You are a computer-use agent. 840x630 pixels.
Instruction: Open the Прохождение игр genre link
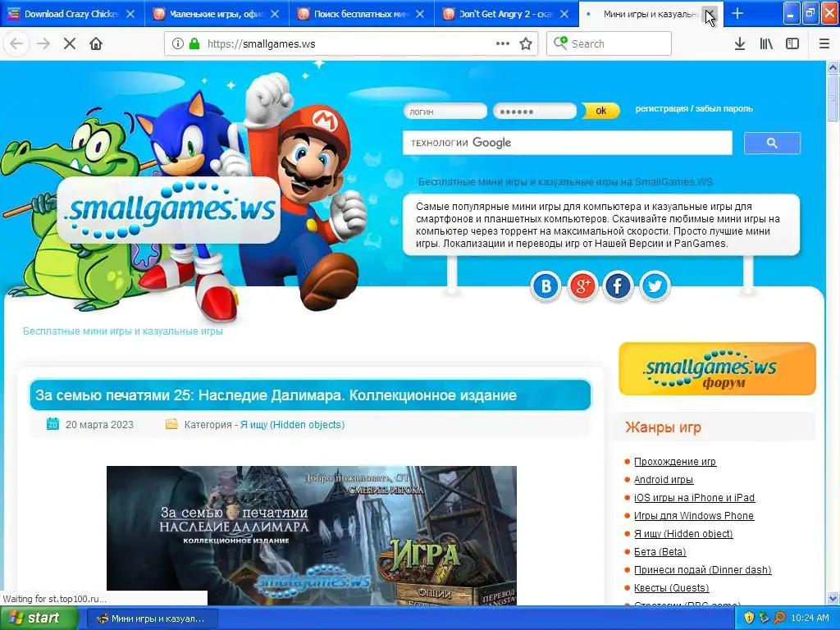click(x=675, y=462)
